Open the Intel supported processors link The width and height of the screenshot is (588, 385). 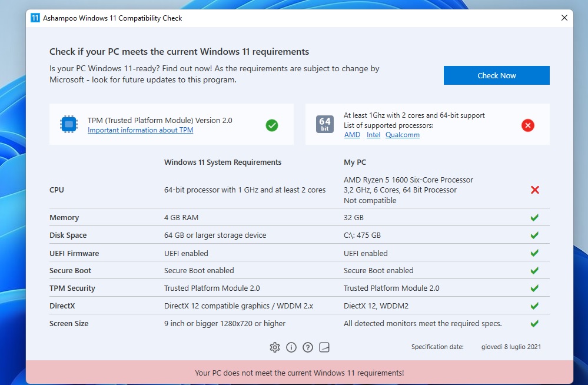click(x=374, y=135)
